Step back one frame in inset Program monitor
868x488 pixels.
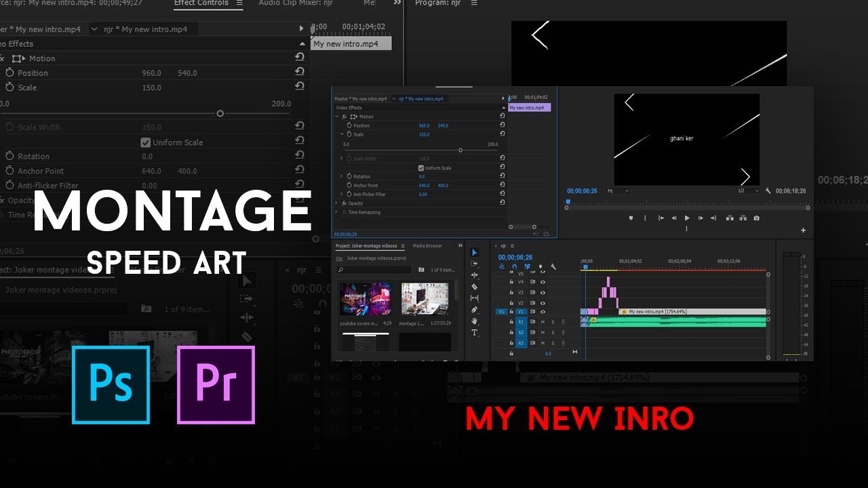point(673,218)
